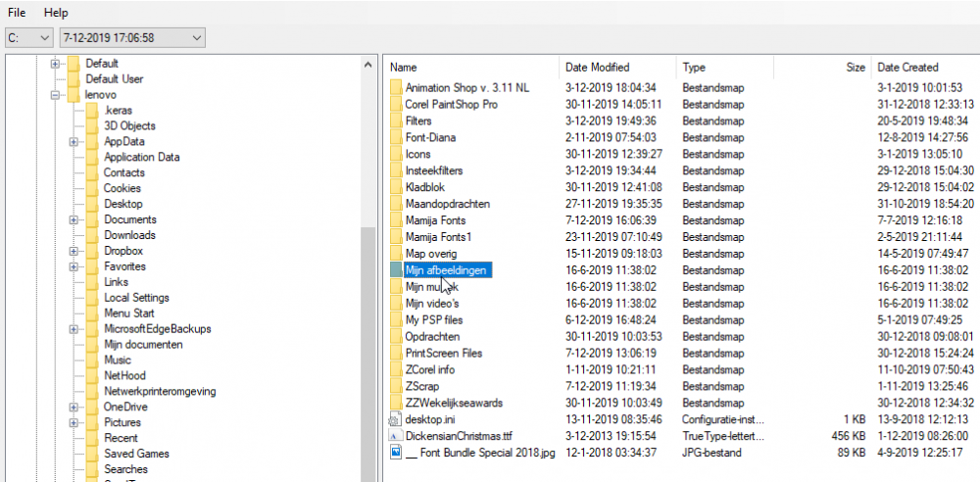Select Music in the folder tree

pos(118,361)
